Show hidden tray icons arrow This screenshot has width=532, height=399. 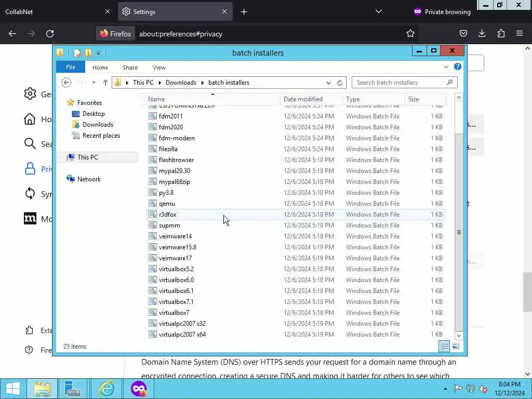point(445,389)
